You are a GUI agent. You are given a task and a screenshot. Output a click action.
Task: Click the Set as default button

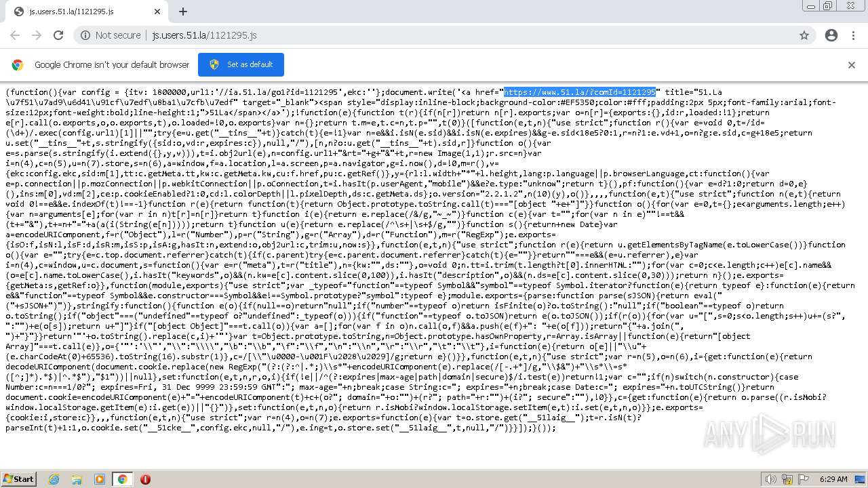tap(241, 64)
